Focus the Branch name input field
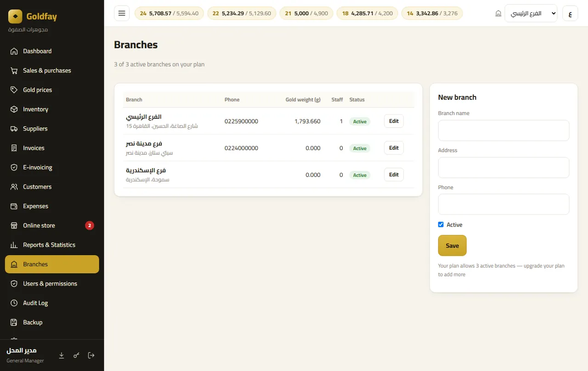This screenshot has width=588, height=371. tap(503, 130)
